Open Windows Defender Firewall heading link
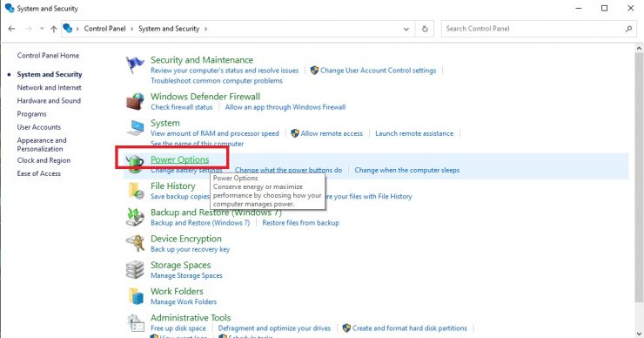Screen dimensions: 644x338 point(205,96)
